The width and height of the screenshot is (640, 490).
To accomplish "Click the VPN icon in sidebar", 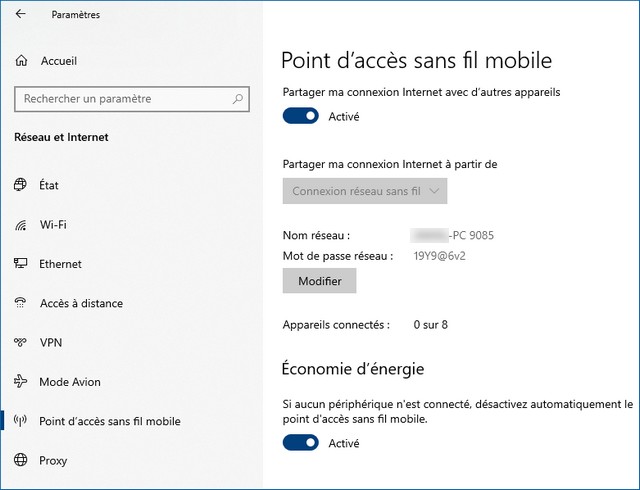I will pos(20,342).
